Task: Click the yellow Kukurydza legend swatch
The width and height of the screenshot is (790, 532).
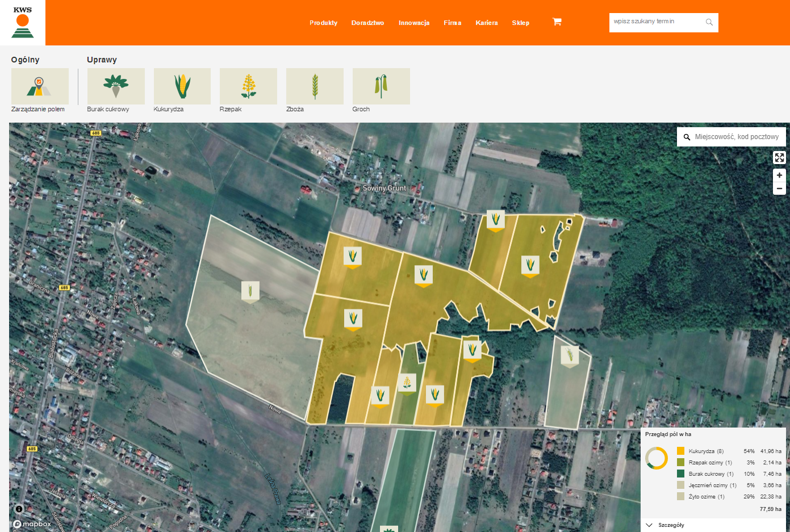Action: [x=680, y=451]
